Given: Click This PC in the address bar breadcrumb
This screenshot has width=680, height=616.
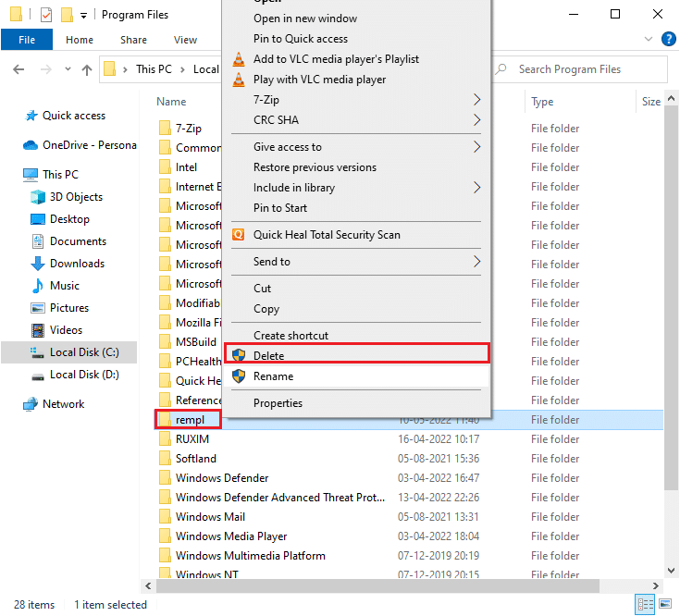Looking at the screenshot, I should [x=154, y=69].
